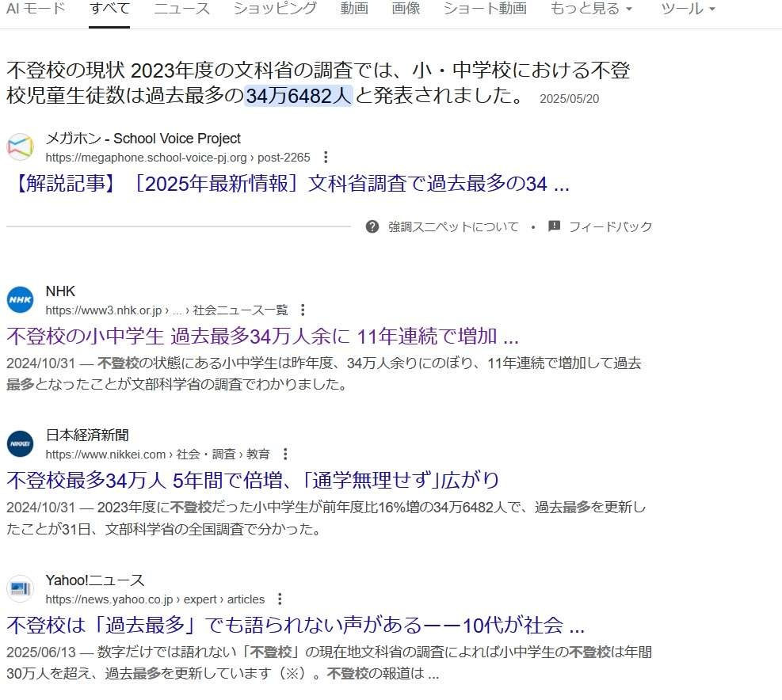Open the AI モード tab
Screen dimensions: 782x700
pos(36,9)
